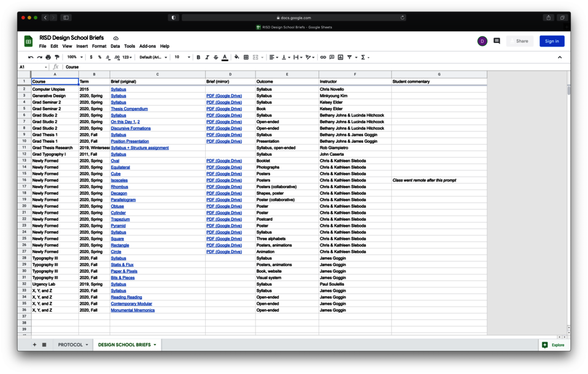This screenshot has height=374, width=588.
Task: Open the Format menu
Action: [x=99, y=46]
